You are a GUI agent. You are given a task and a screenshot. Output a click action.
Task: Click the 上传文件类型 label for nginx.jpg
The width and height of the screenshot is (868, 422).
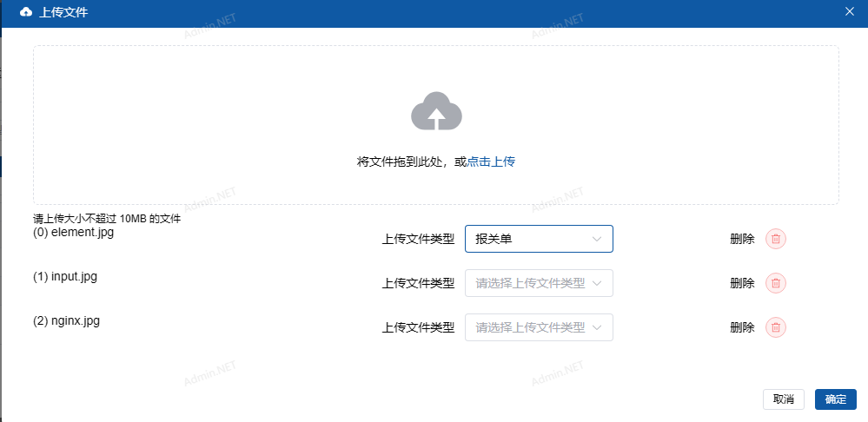418,327
